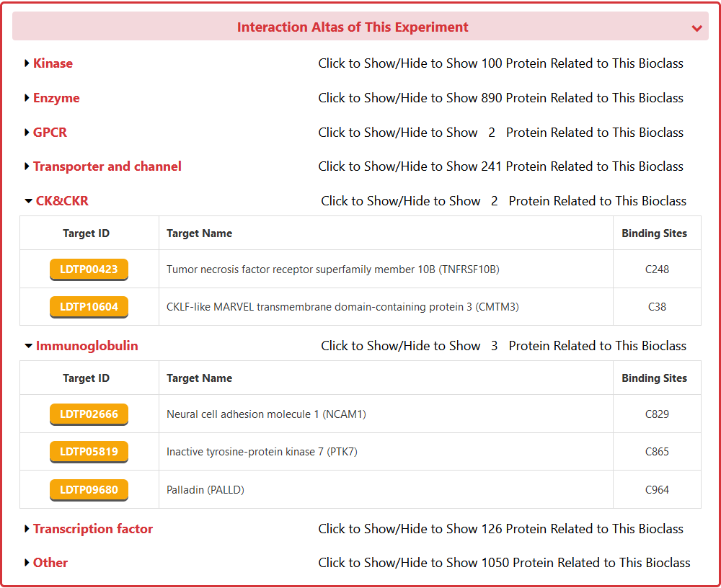The height and width of the screenshot is (588, 721).
Task: Expand the Other bioclass section
Action: 50,563
